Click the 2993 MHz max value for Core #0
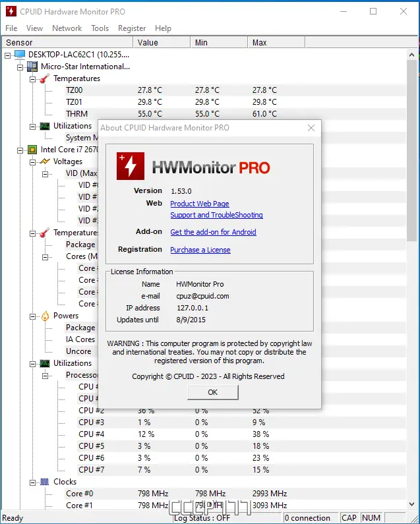 (270, 494)
